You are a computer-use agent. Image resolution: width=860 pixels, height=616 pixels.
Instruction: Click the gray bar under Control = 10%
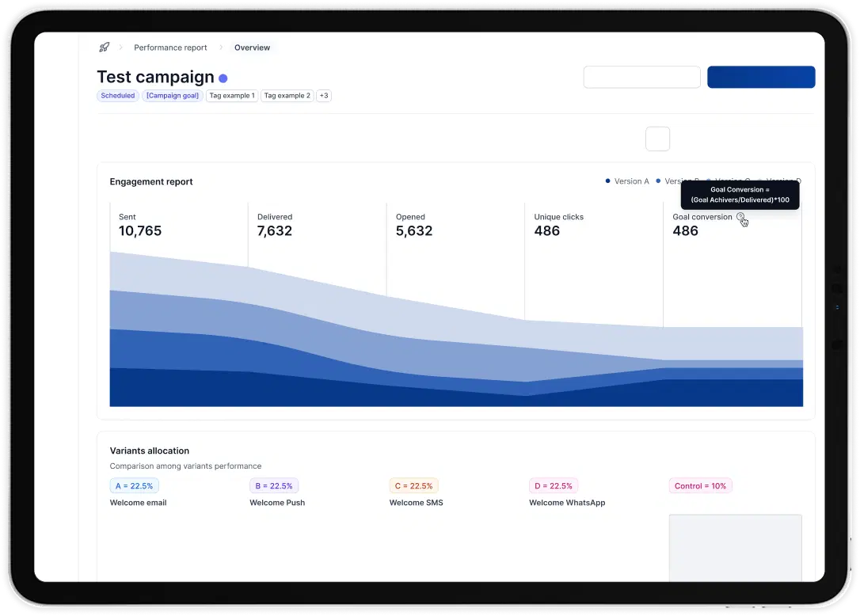(736, 548)
